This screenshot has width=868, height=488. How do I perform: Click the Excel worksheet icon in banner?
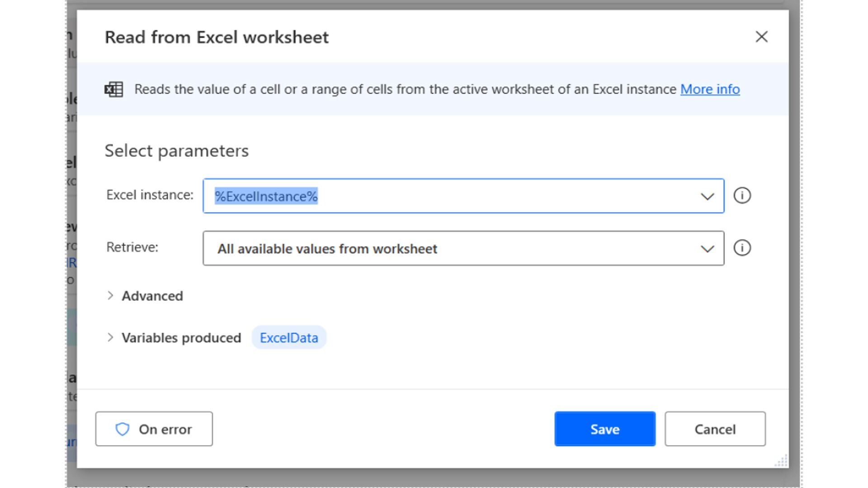[x=114, y=89]
